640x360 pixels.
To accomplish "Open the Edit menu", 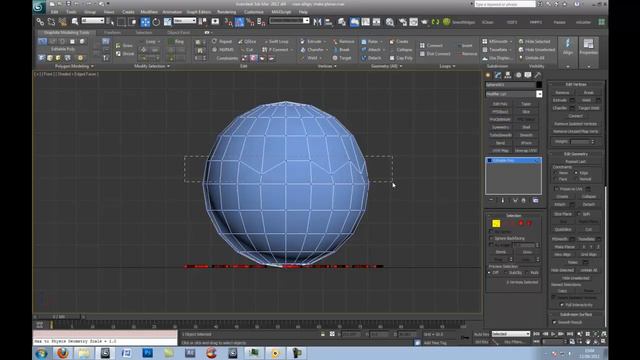I will (54, 12).
